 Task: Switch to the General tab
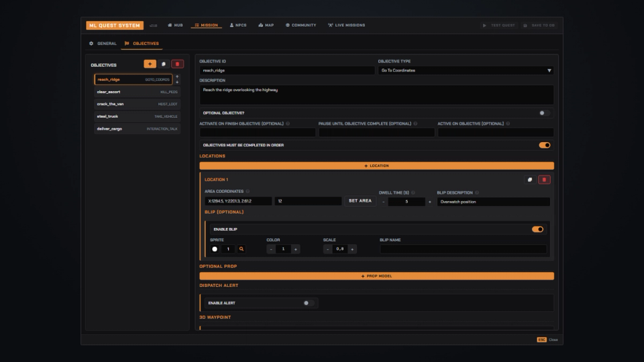103,44
